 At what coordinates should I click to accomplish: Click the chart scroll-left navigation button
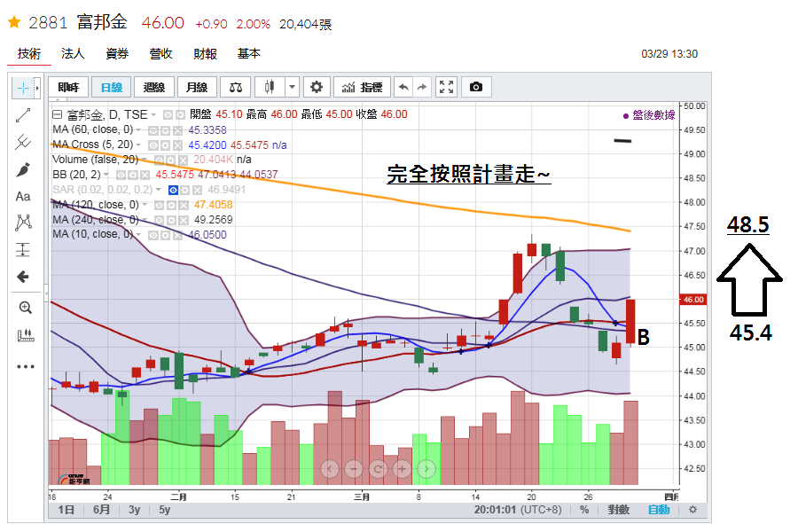329,469
